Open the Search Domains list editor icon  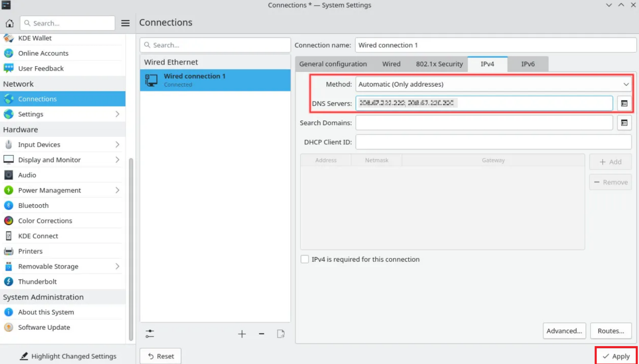(x=624, y=123)
